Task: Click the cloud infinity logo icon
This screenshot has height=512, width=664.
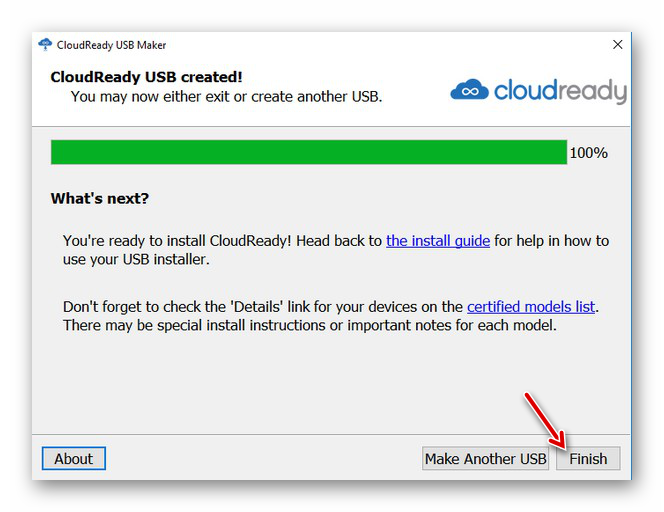Action: [468, 91]
